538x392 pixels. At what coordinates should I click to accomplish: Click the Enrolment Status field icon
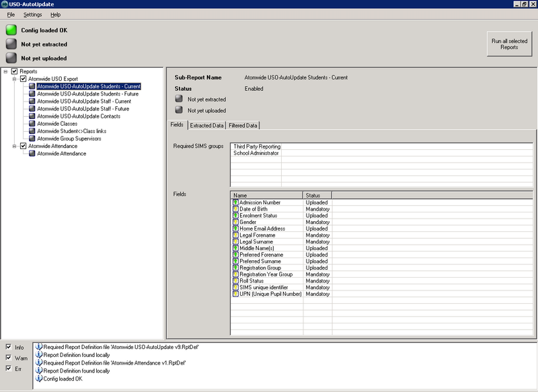point(235,215)
